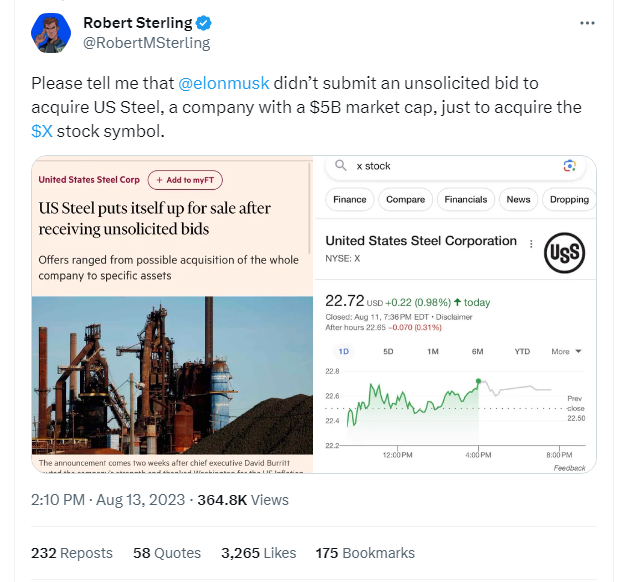The width and height of the screenshot is (637, 582).
Task: Click inside the x stock search field
Action: 450,166
